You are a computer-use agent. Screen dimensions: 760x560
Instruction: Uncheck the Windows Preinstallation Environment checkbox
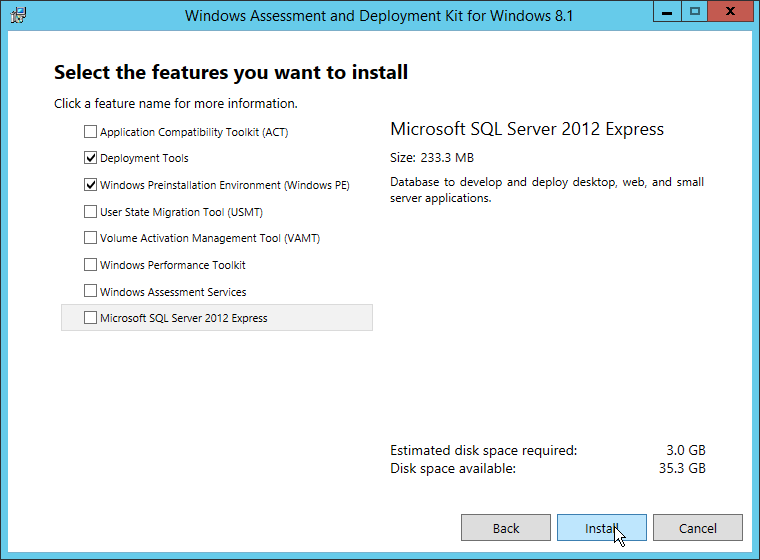click(91, 185)
